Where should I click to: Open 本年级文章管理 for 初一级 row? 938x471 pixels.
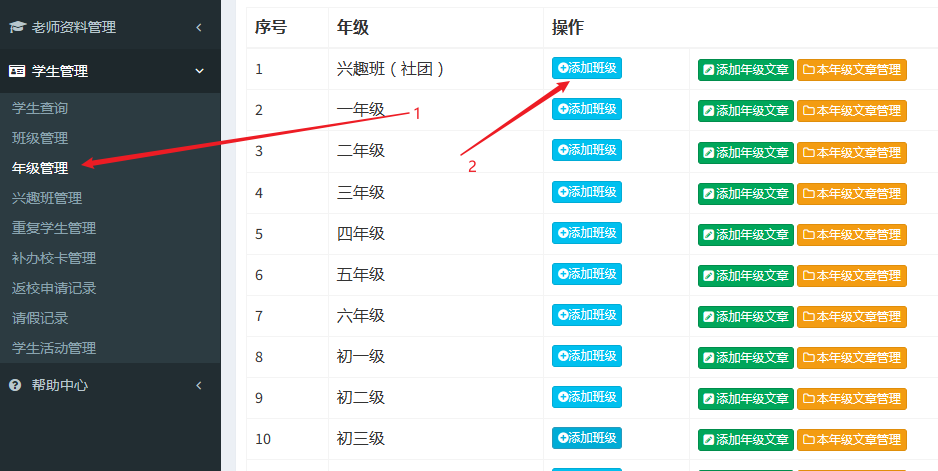tap(852, 358)
